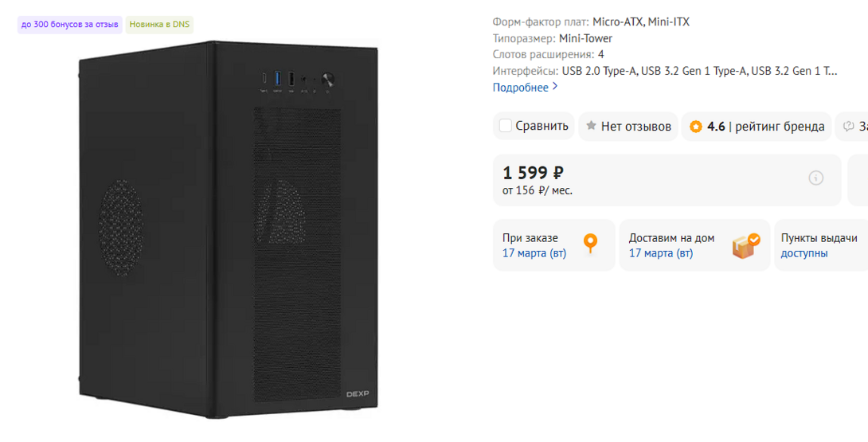Open the info icon in the price block
Viewport: 868px width, 442px height.
[x=816, y=178]
